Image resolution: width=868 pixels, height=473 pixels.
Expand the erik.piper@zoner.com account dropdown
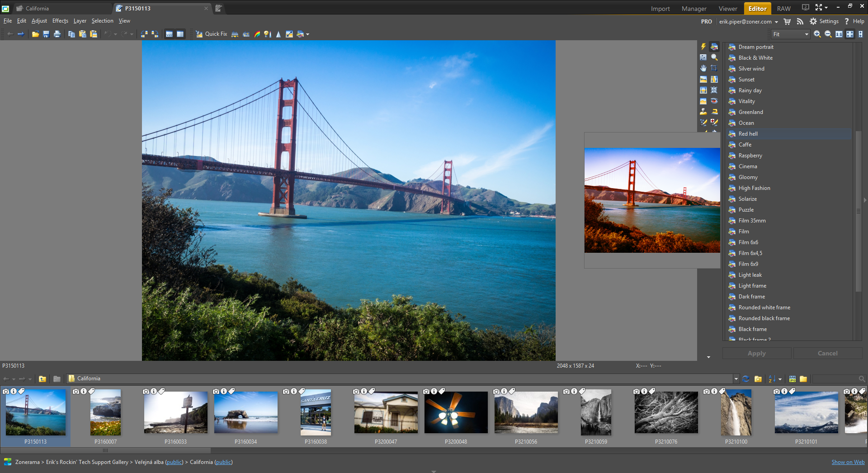776,22
